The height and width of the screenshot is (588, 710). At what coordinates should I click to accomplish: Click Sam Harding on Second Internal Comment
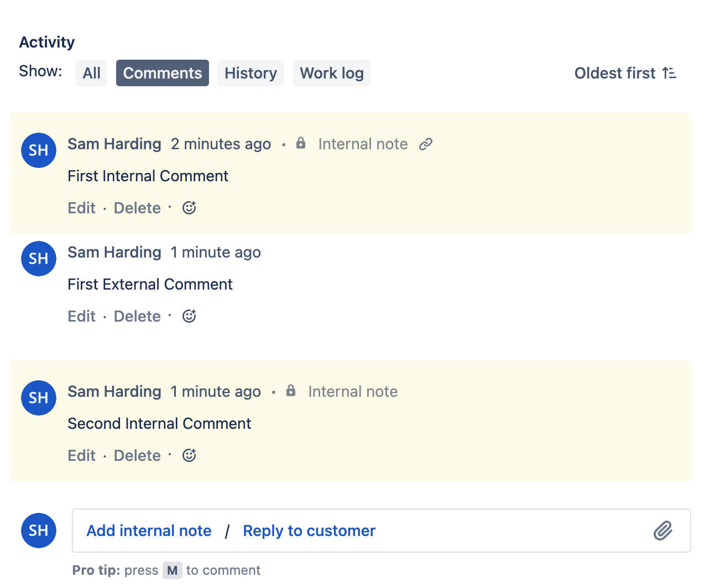114,391
